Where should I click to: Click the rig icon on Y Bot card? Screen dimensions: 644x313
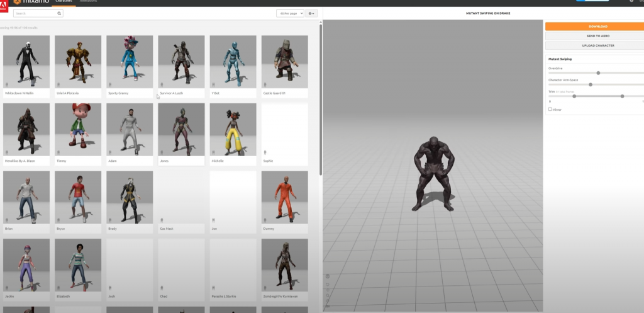(213, 84)
